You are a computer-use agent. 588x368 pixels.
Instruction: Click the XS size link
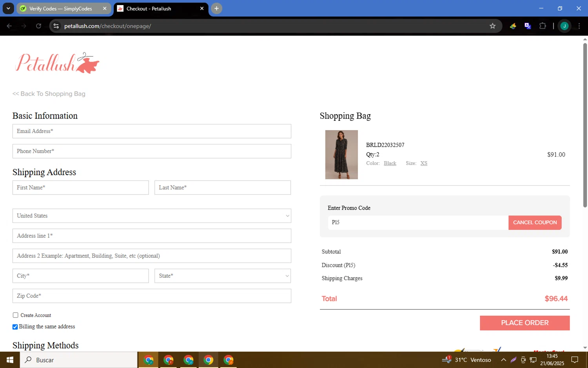[424, 163]
